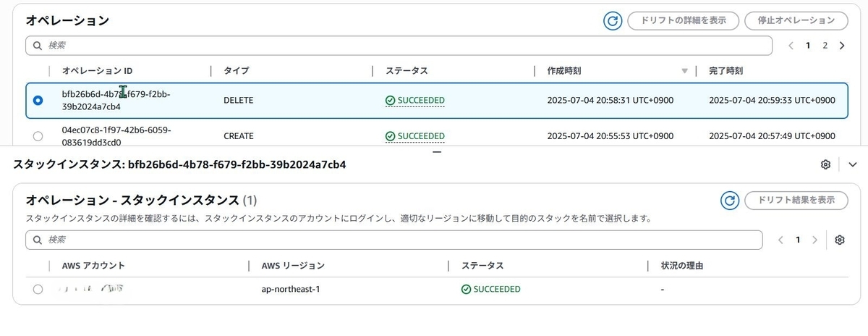Viewport: 868px width, 336px height.
Task: Go to next page of operations
Action: [842, 46]
